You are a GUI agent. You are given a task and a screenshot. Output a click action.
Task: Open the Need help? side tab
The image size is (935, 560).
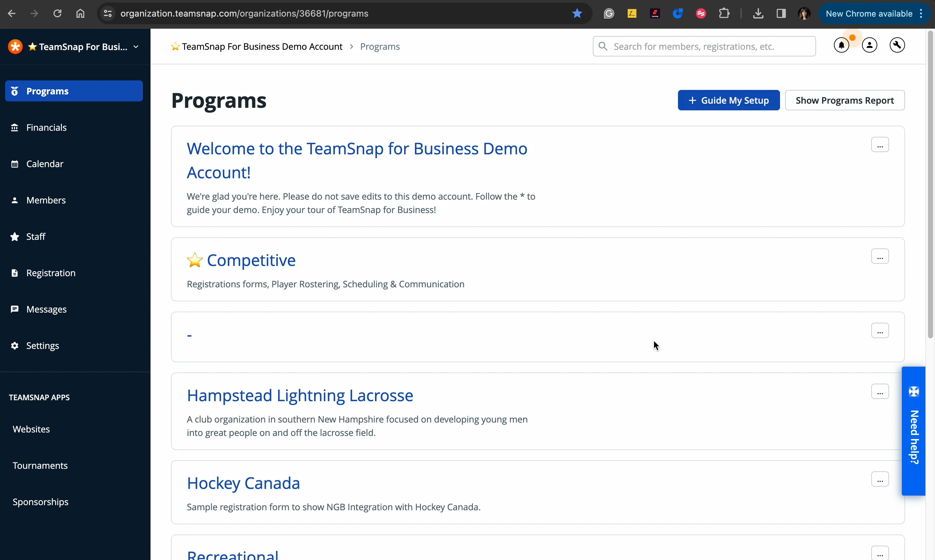pos(913,431)
